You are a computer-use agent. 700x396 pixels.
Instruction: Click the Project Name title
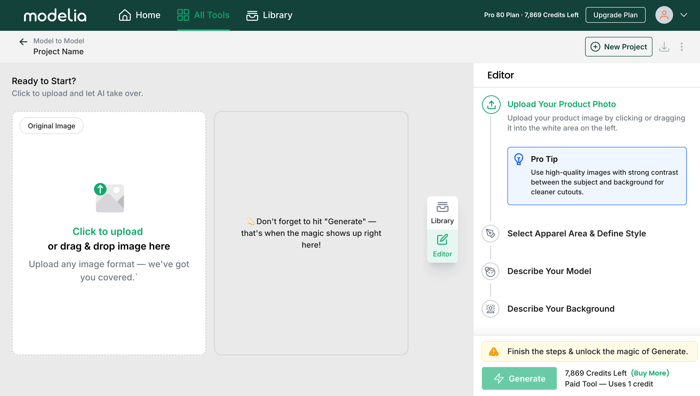click(58, 52)
